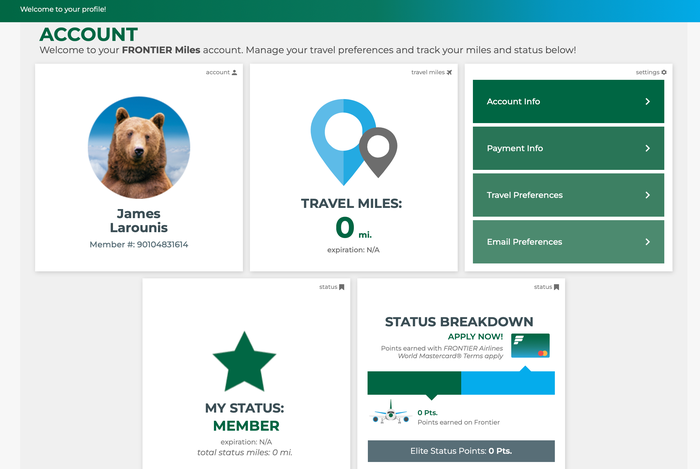Viewport: 700px width, 469px height.
Task: Click 'expiration: N/A' under travel miles
Action: (x=353, y=250)
